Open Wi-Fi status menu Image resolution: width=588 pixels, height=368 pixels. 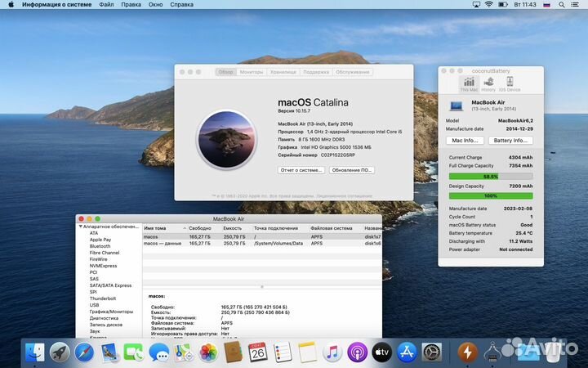click(x=488, y=5)
